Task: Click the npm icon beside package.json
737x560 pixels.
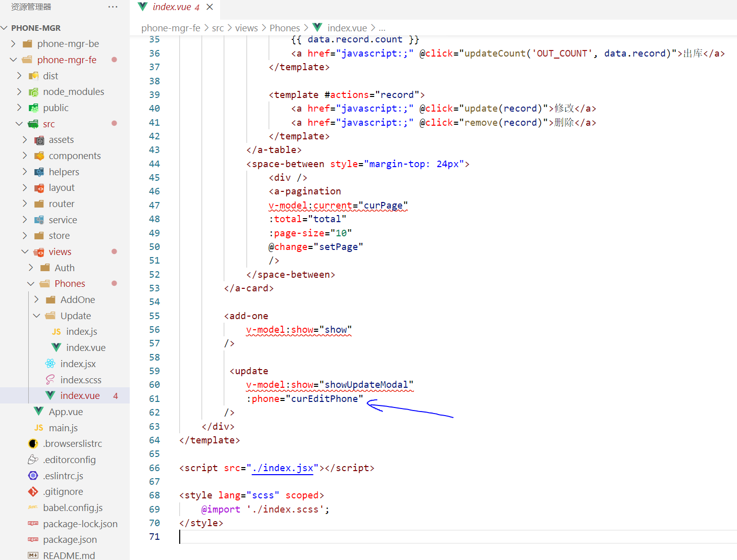Action: [x=33, y=540]
